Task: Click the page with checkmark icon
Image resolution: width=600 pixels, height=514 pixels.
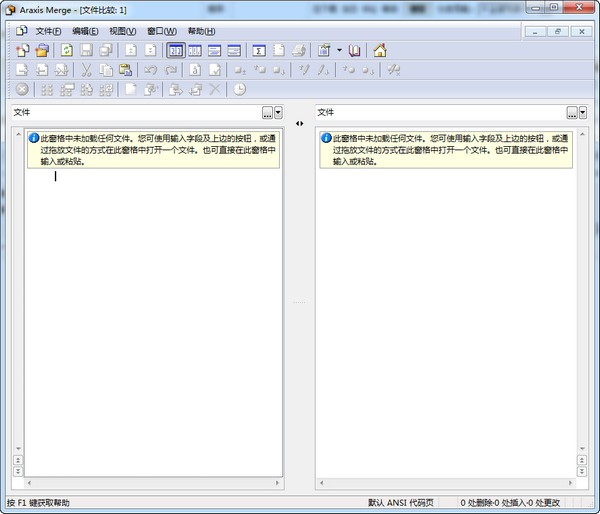Action: coord(215,70)
